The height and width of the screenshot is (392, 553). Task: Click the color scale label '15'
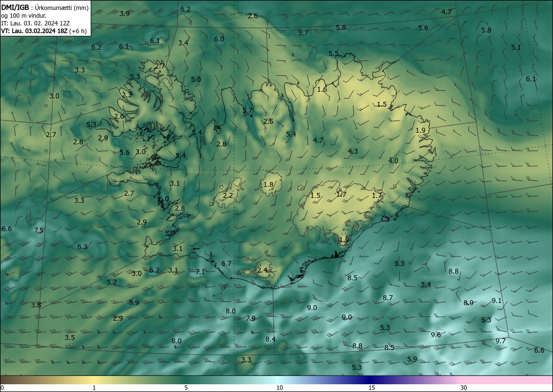(372, 388)
